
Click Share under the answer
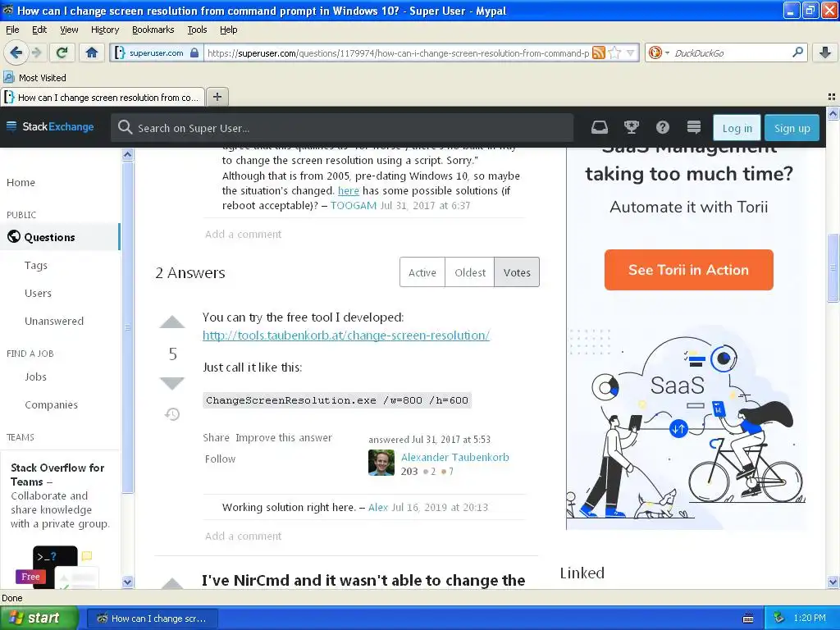216,438
